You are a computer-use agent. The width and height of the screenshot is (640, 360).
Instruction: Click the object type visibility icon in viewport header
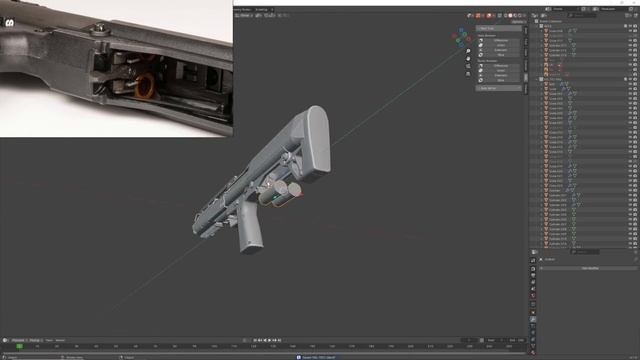click(x=470, y=16)
